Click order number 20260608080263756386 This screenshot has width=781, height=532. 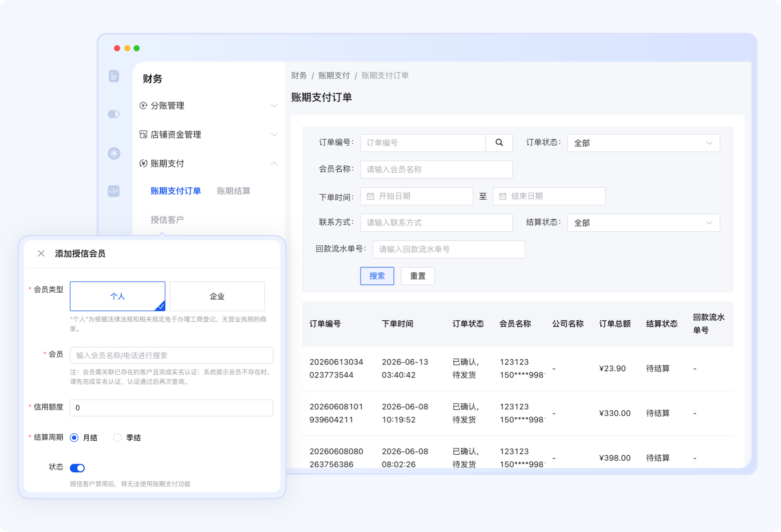tap(336, 458)
